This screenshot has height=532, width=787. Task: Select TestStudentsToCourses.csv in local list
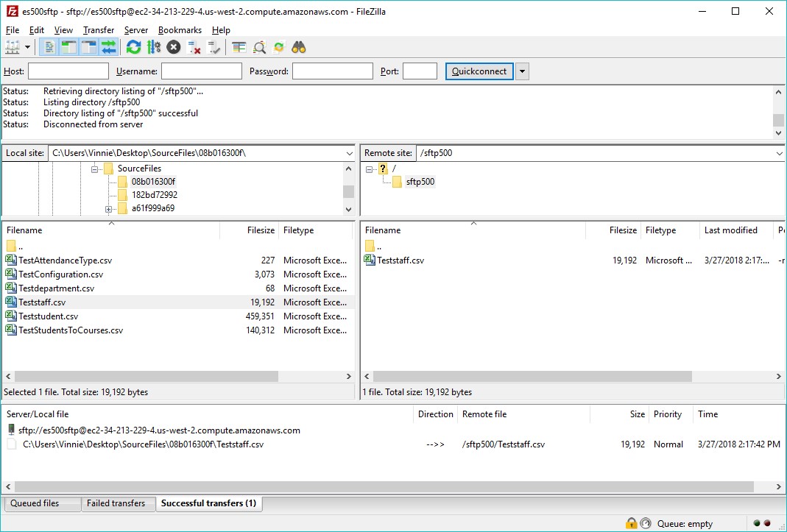pos(71,330)
